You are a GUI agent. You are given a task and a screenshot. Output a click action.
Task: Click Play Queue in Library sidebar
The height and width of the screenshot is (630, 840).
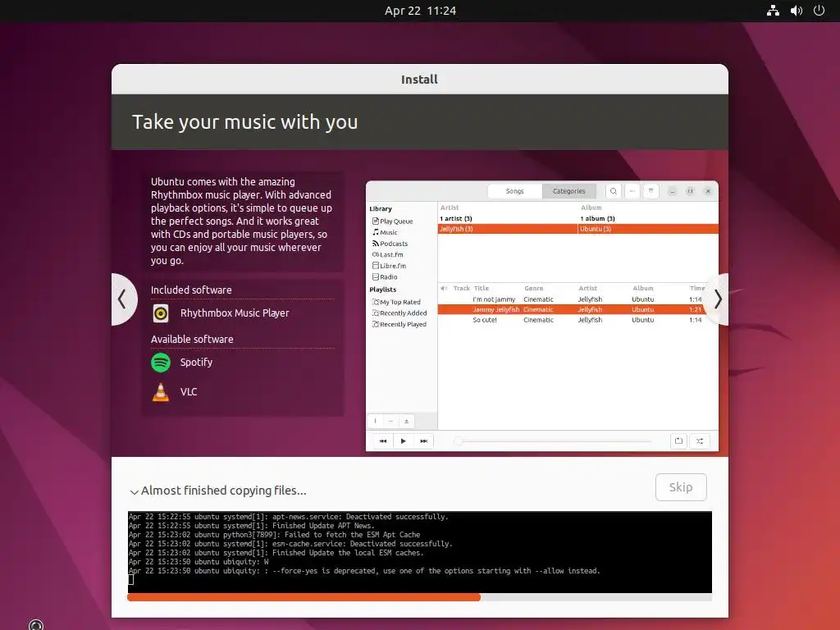[x=393, y=221]
